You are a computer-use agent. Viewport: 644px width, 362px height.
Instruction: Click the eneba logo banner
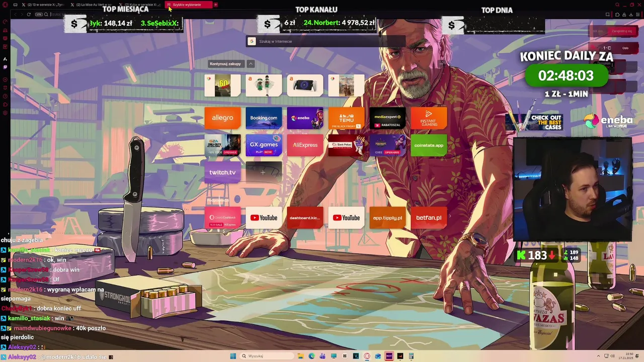click(608, 121)
